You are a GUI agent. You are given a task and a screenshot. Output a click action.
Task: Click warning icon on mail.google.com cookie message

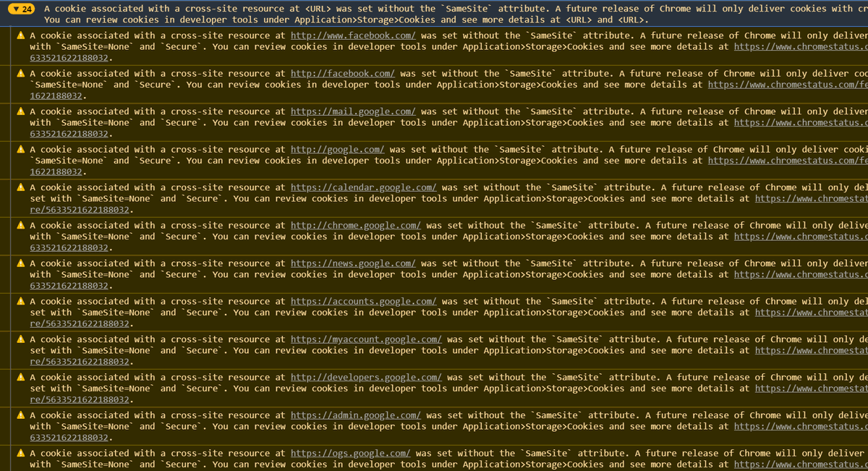pos(21,111)
